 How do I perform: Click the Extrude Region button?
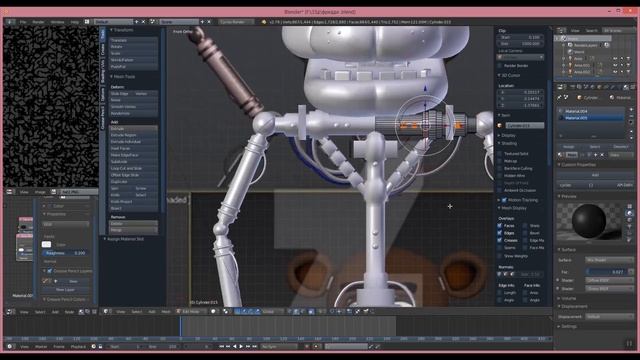click(133, 135)
